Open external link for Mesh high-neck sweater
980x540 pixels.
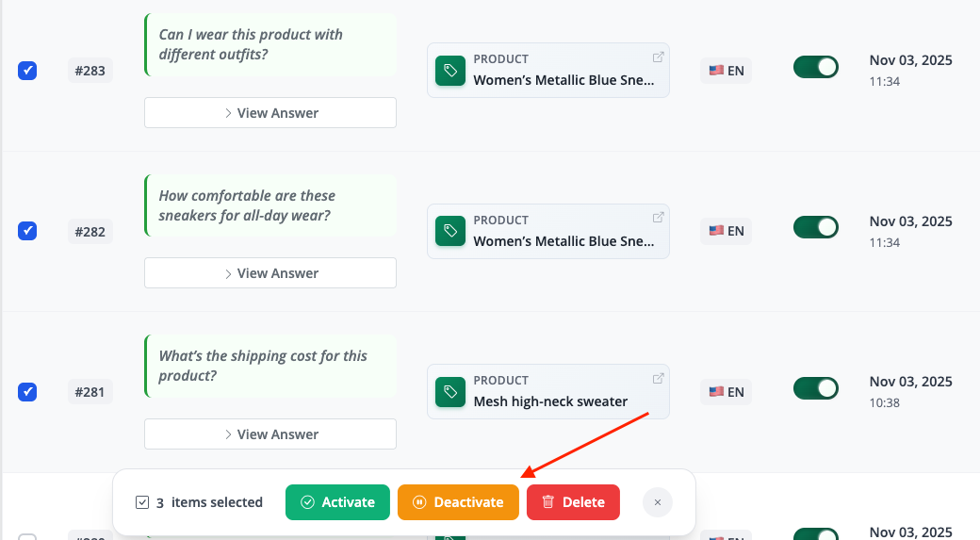(659, 379)
